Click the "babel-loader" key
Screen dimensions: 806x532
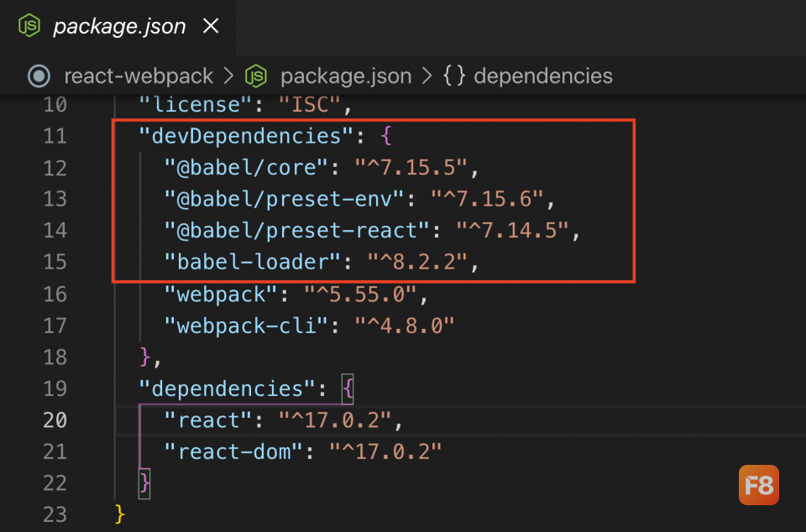point(253,263)
